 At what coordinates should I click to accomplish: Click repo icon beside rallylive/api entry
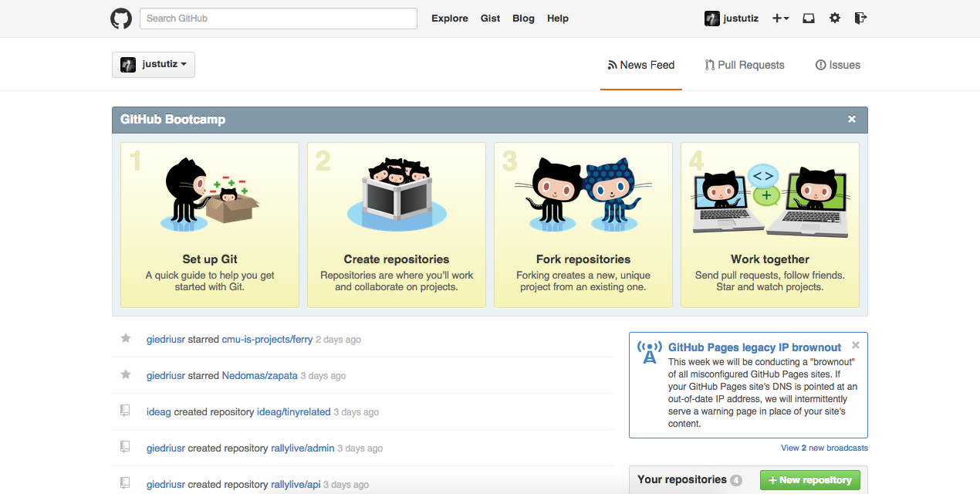pyautogui.click(x=125, y=483)
